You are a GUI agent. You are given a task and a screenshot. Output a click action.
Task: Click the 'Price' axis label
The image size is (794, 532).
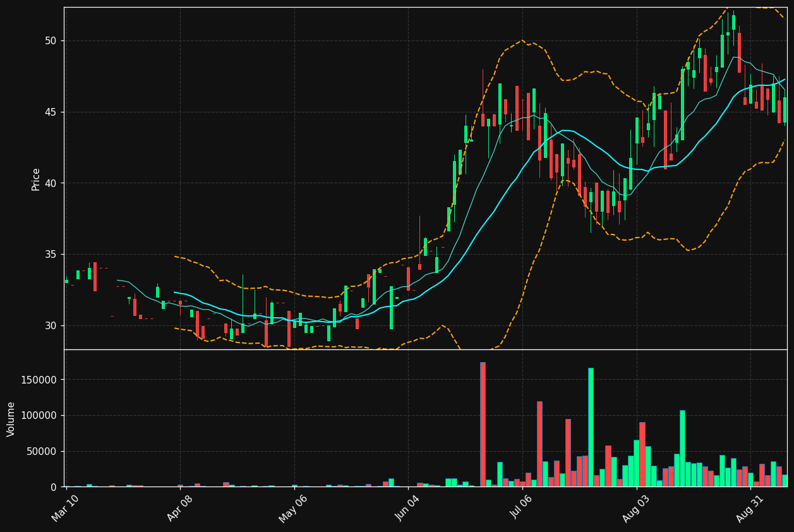click(x=36, y=179)
